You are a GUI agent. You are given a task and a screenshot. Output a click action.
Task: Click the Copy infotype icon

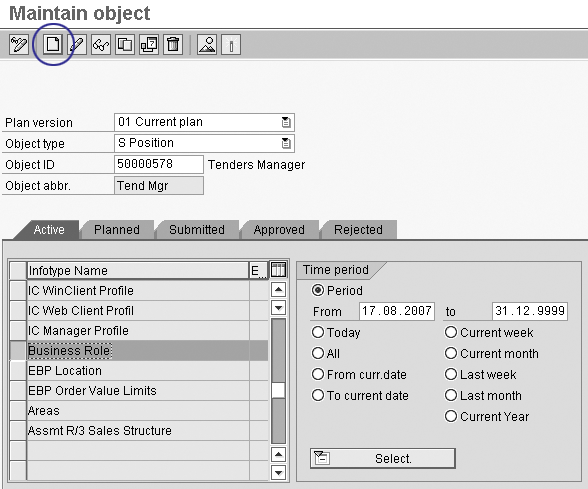[125, 45]
